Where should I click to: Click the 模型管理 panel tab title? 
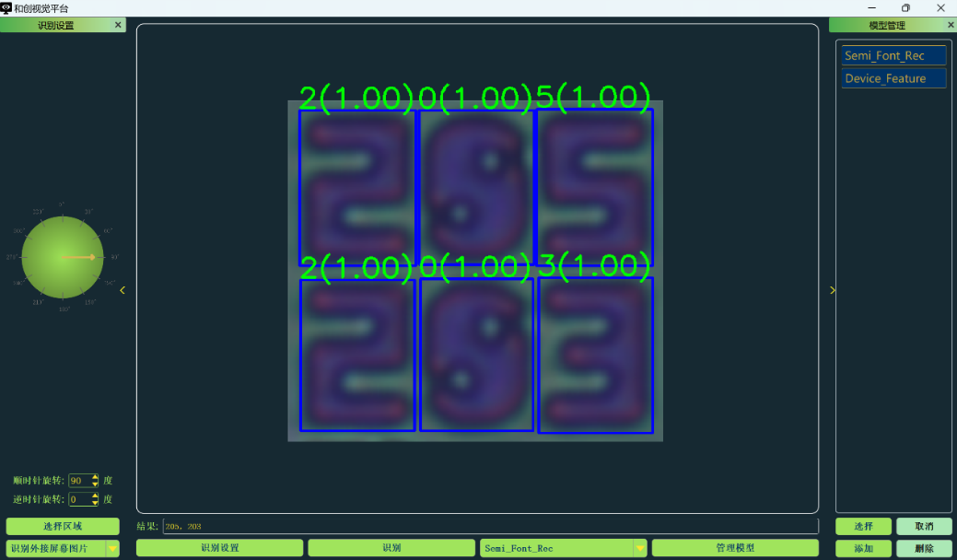coord(887,25)
